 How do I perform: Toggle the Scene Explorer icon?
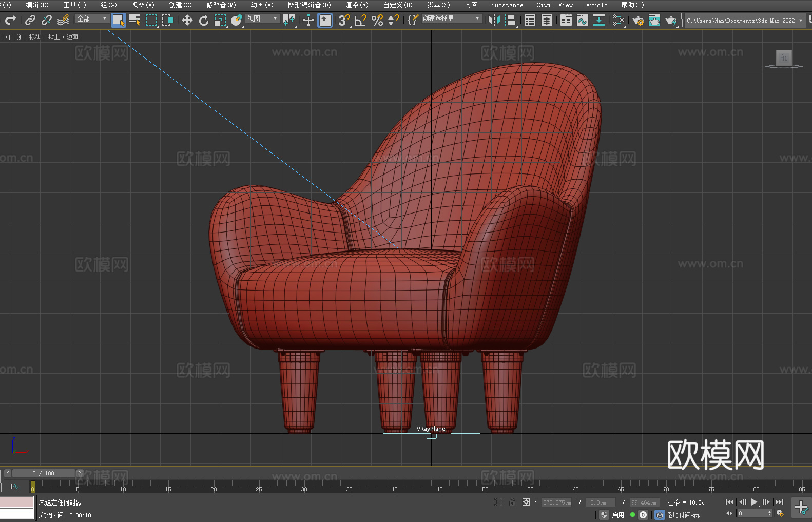pyautogui.click(x=530, y=20)
